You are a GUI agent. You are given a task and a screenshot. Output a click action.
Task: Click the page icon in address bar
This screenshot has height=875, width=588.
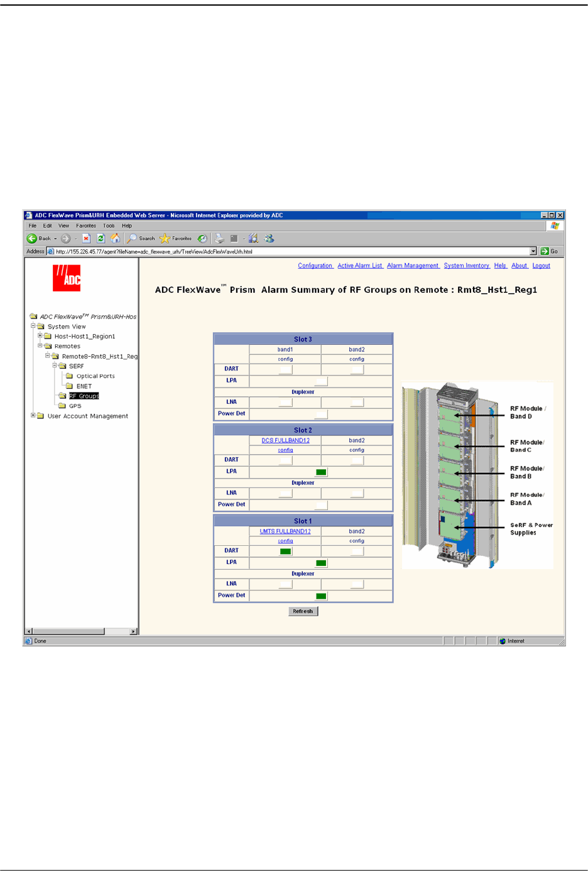click(51, 251)
